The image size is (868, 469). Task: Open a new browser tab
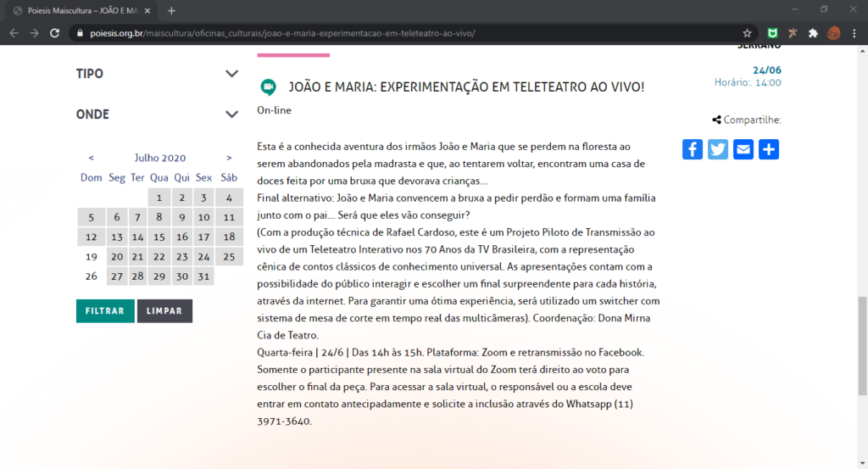click(171, 10)
